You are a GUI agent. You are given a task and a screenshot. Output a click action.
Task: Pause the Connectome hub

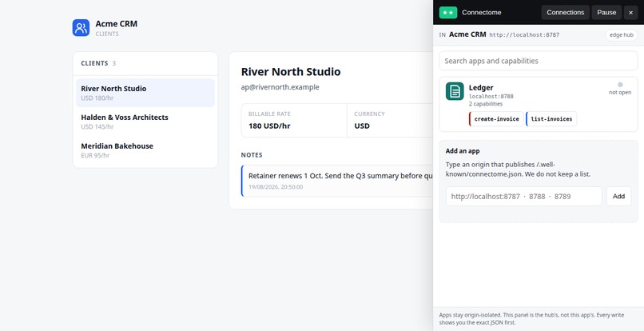(606, 12)
